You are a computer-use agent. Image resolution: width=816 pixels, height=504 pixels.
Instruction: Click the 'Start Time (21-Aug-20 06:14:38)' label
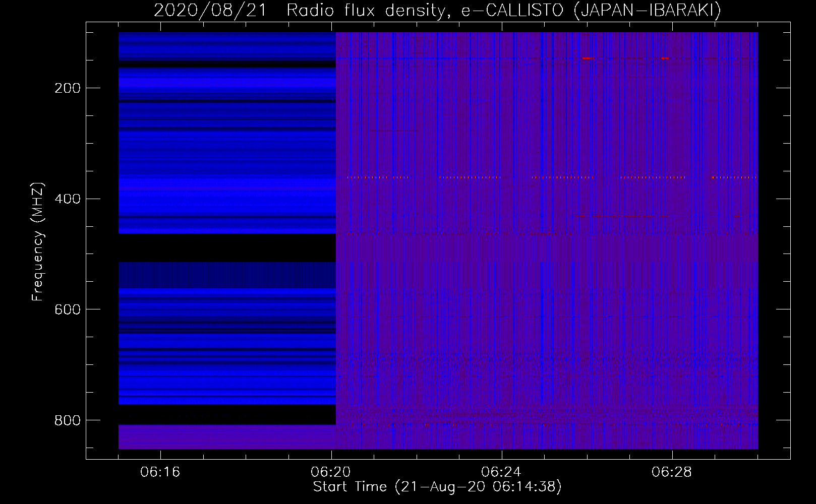point(437,487)
